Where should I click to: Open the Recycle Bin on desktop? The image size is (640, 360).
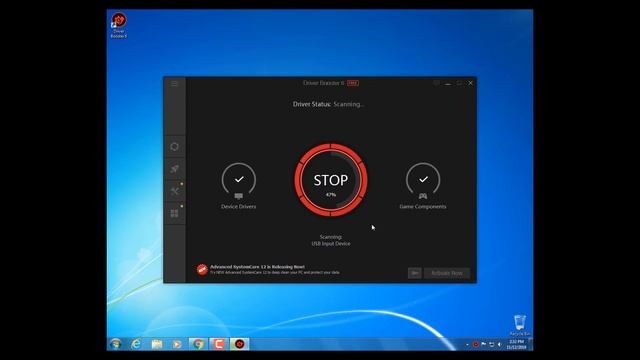(520, 325)
